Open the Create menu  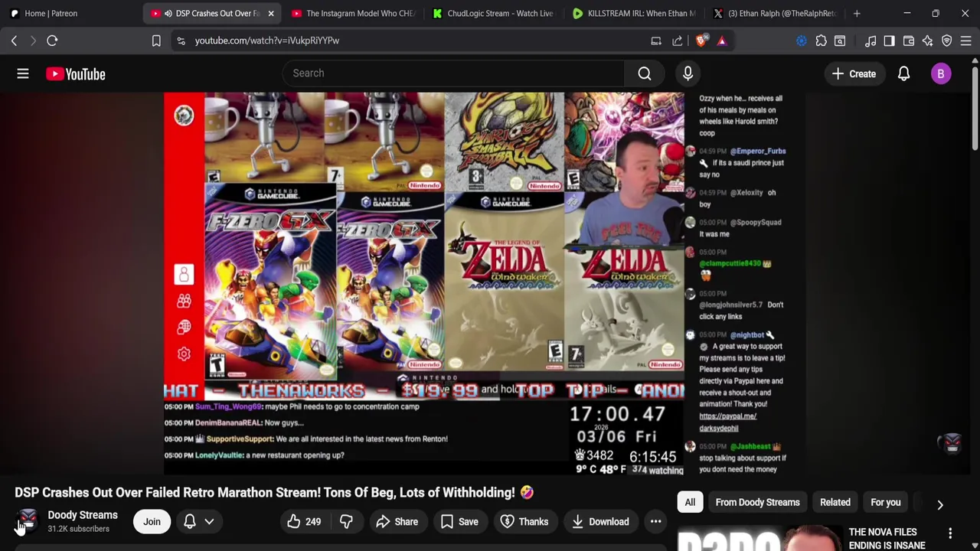click(x=854, y=73)
